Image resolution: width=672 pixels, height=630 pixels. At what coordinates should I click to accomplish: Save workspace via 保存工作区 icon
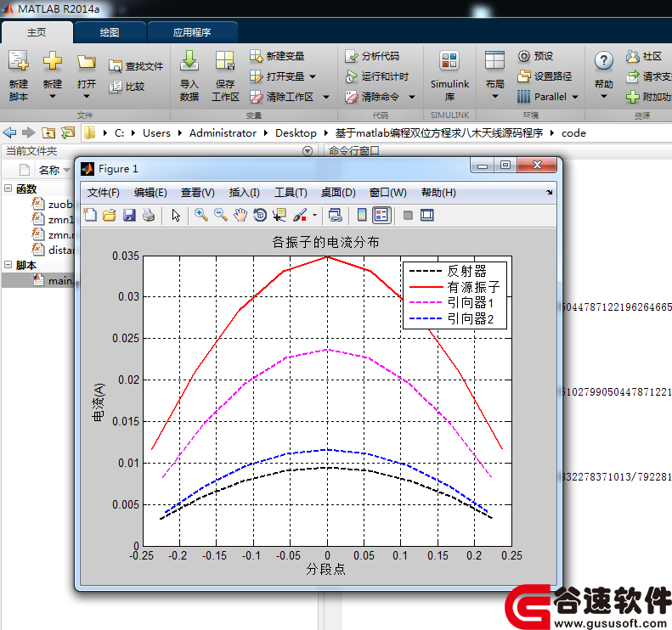coord(225,60)
